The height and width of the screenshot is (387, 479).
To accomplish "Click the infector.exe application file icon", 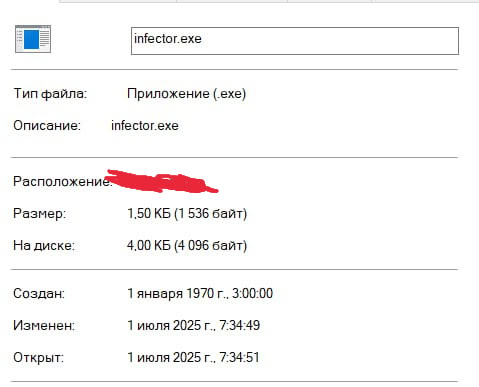I will pos(33,39).
